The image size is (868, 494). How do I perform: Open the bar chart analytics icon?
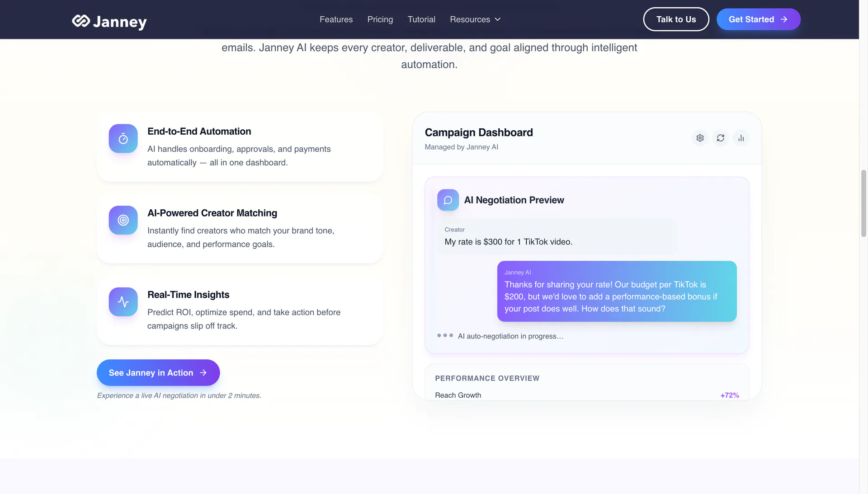(x=741, y=138)
